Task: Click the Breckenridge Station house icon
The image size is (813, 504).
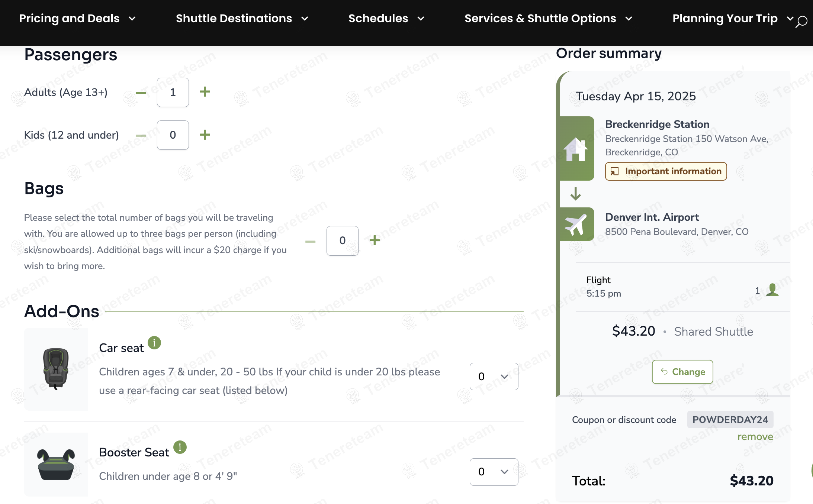Action: click(x=576, y=149)
